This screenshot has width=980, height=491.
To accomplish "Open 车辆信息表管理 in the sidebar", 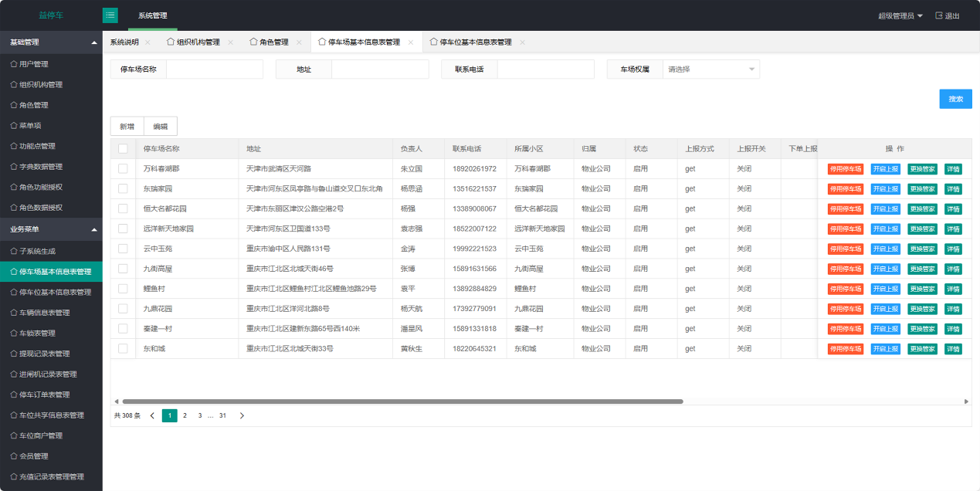I will click(44, 313).
